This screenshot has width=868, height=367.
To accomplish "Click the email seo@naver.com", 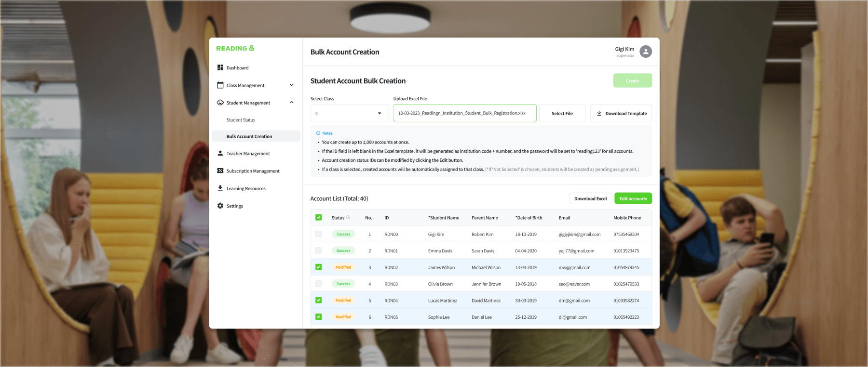I will point(574,284).
